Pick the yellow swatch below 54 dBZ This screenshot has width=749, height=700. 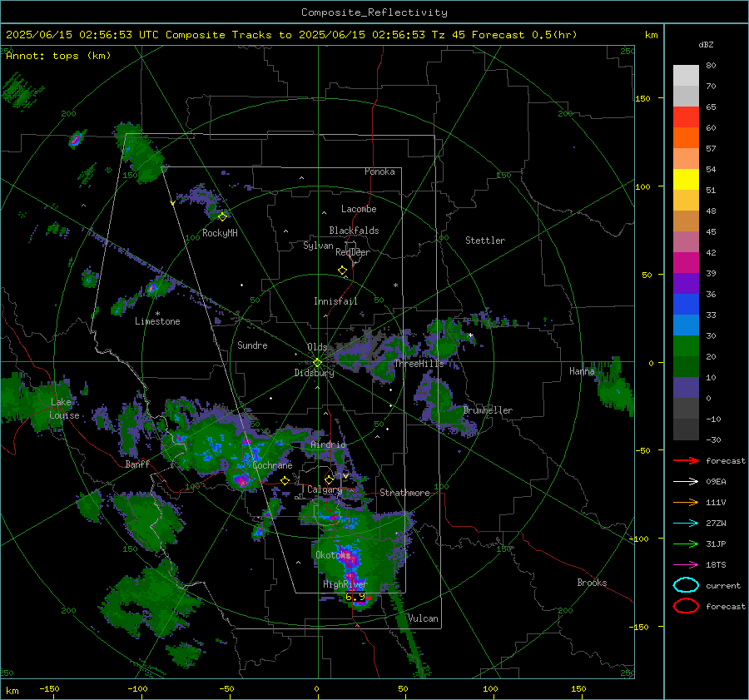[686, 179]
